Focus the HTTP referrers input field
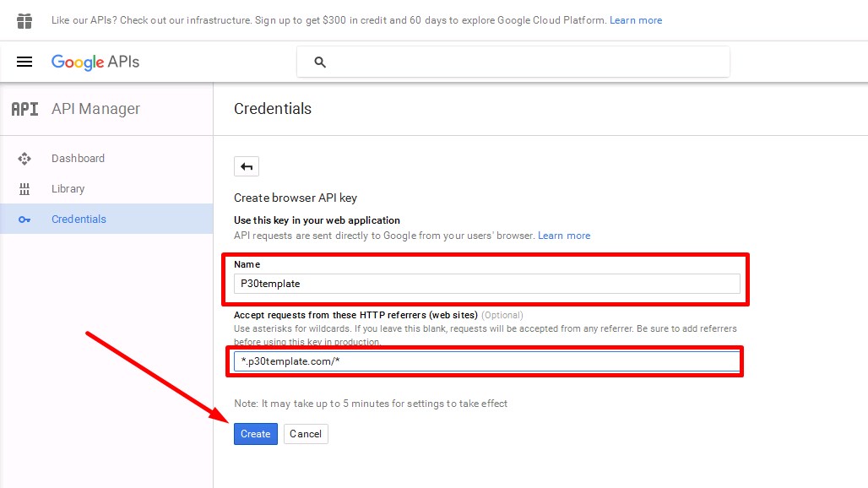The image size is (868, 488). click(486, 361)
